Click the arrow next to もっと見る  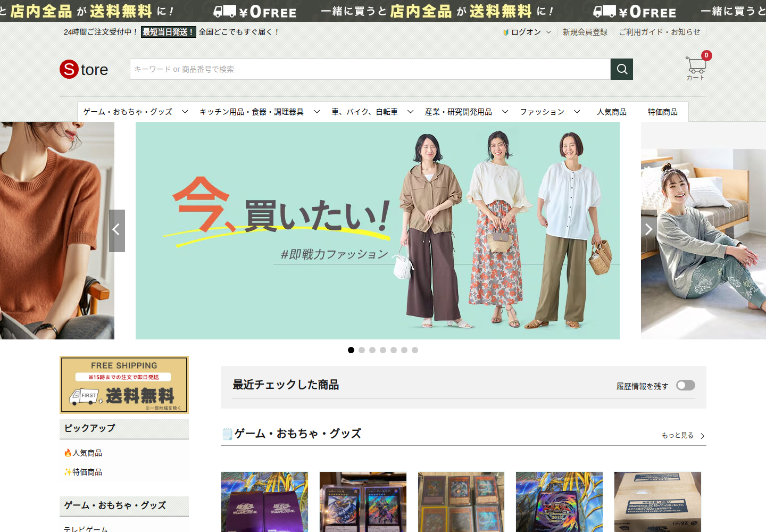[703, 436]
